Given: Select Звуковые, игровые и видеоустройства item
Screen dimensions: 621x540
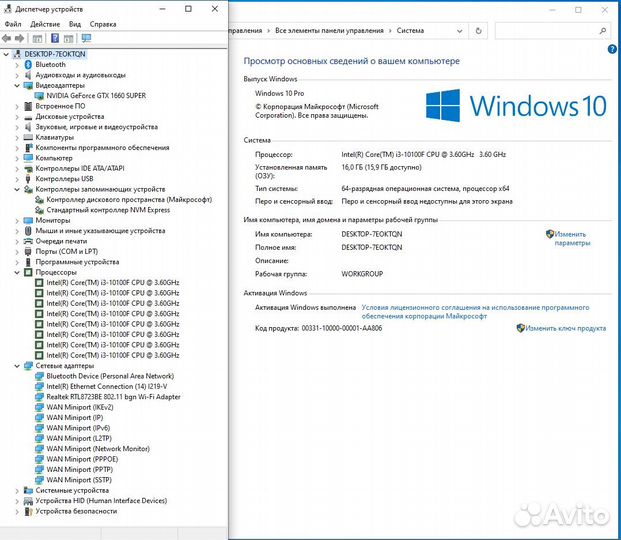Looking at the screenshot, I should tap(97, 127).
